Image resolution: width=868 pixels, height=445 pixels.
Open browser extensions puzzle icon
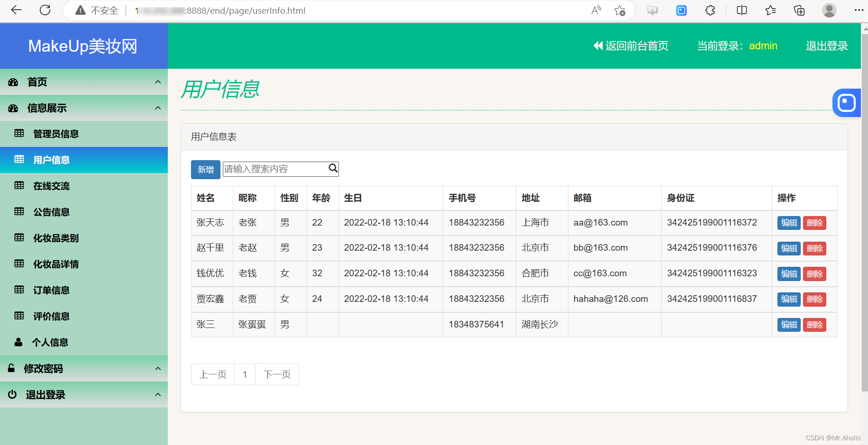coord(710,10)
